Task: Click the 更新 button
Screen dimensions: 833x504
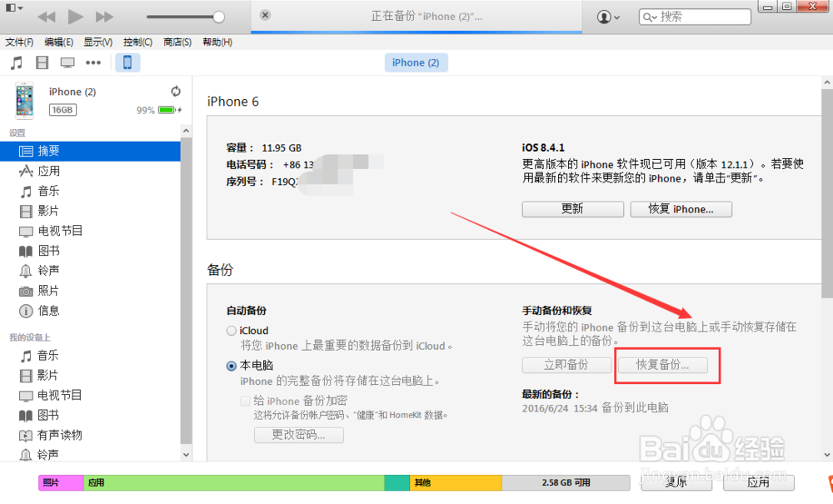Action: tap(573, 209)
